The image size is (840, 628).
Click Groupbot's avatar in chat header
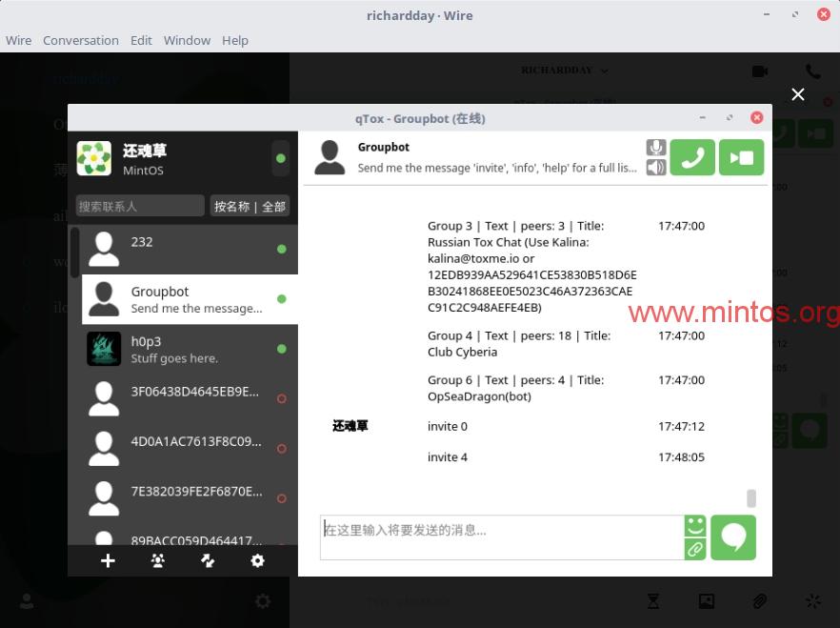click(330, 157)
